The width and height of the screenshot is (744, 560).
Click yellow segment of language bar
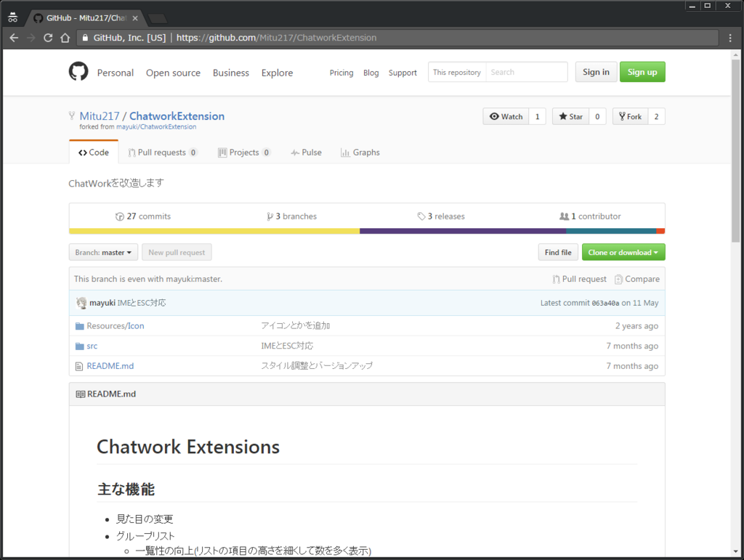(x=214, y=232)
